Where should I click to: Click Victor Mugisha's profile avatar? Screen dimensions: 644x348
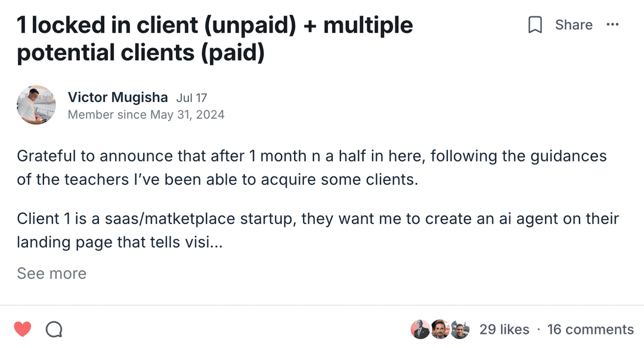point(36,105)
